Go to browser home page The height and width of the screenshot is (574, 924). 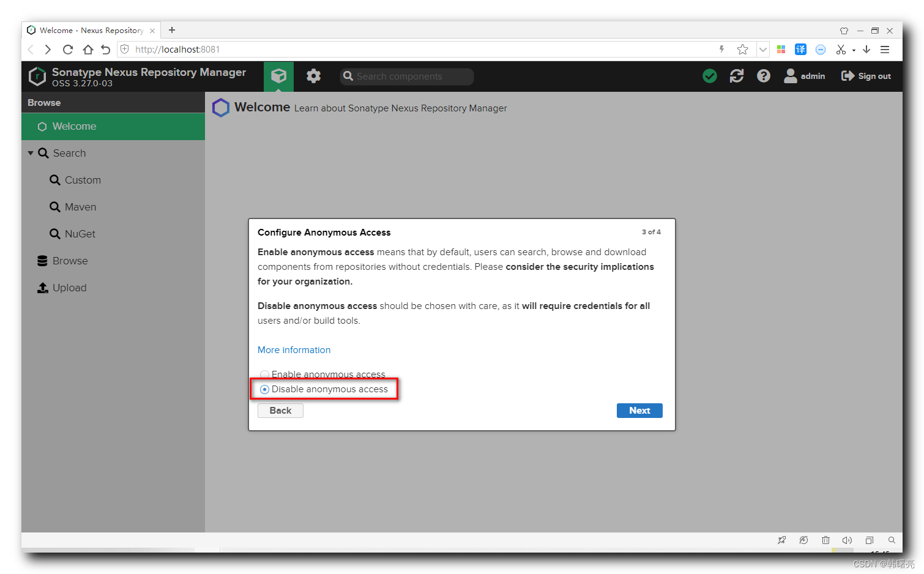[88, 50]
